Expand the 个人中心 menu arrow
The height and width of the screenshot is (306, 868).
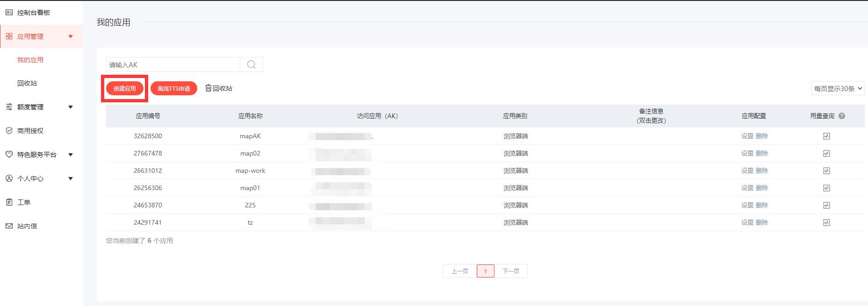point(71,178)
